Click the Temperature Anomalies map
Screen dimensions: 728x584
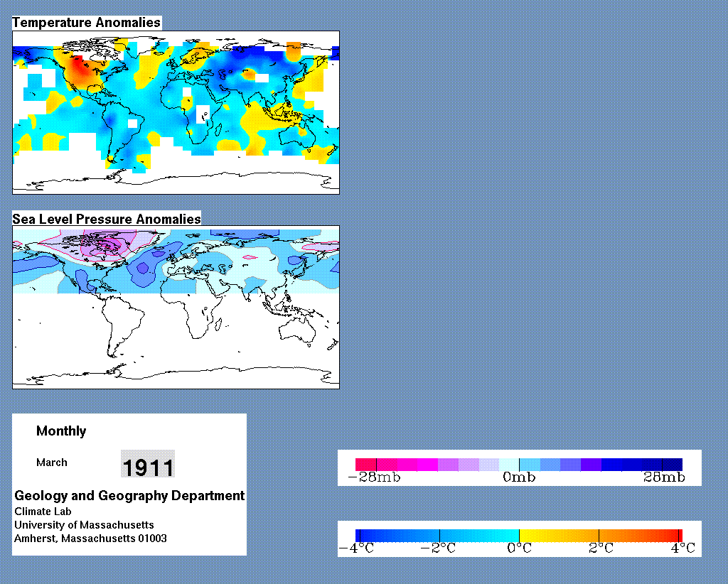pos(176,113)
